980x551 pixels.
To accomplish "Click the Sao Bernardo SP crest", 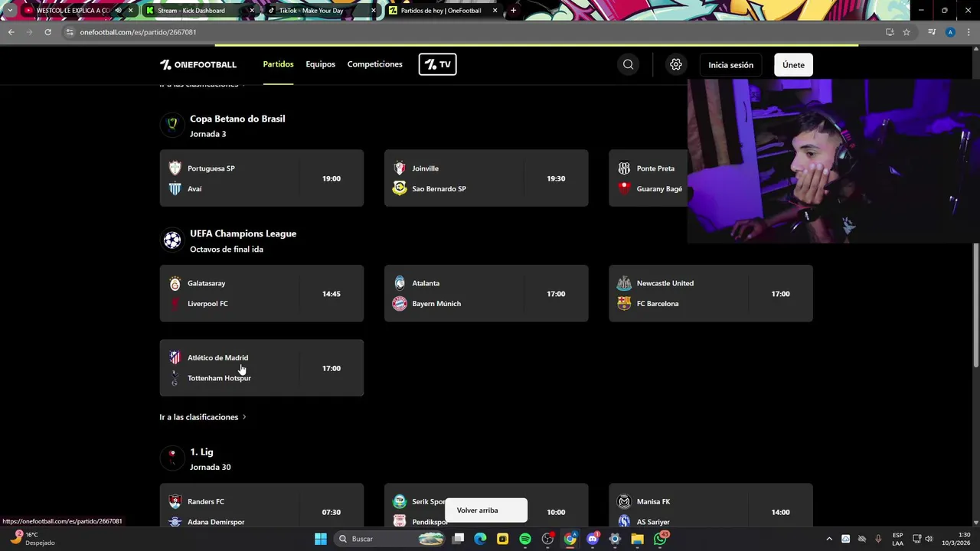I will point(399,188).
